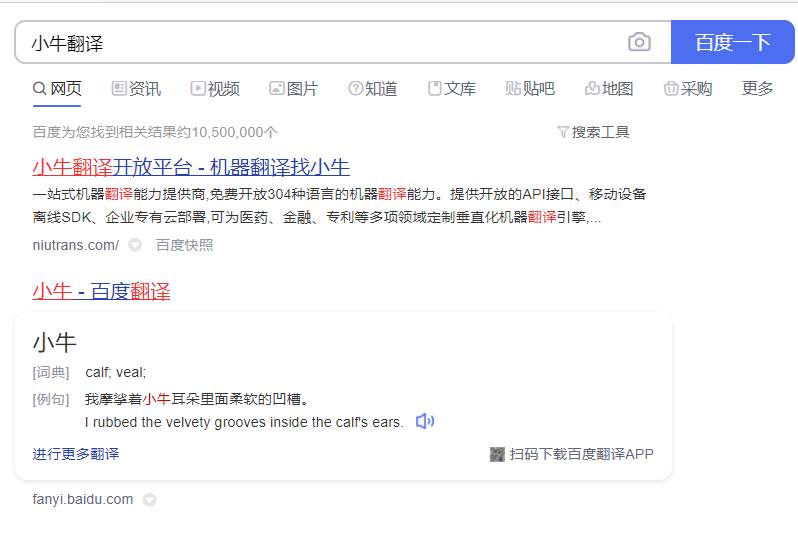The height and width of the screenshot is (533, 798).
Task: Open 小牛 - 百度翻译 result link
Action: tap(101, 291)
